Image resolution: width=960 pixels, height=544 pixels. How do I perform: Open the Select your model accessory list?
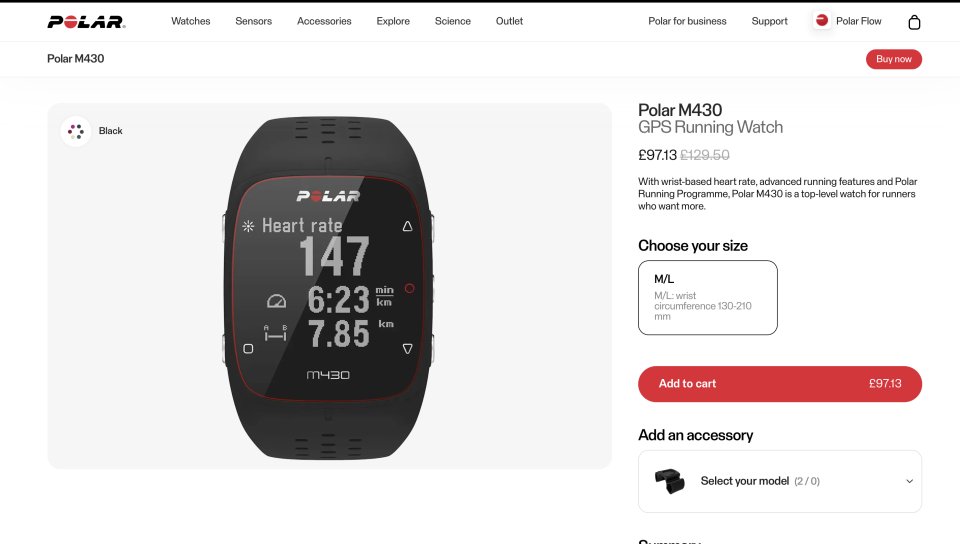[779, 482]
